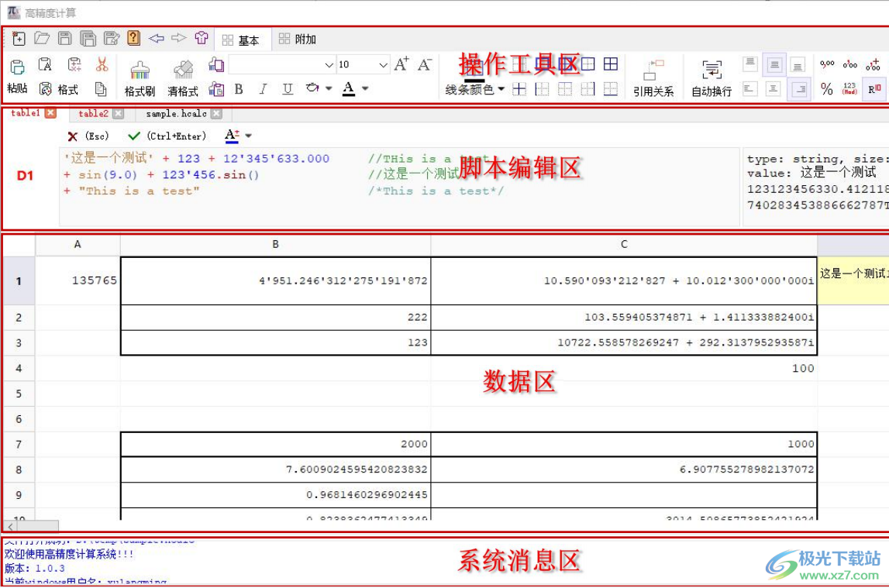The height and width of the screenshot is (588, 889).
Task: Select the table1 document tab
Action: coord(26,113)
